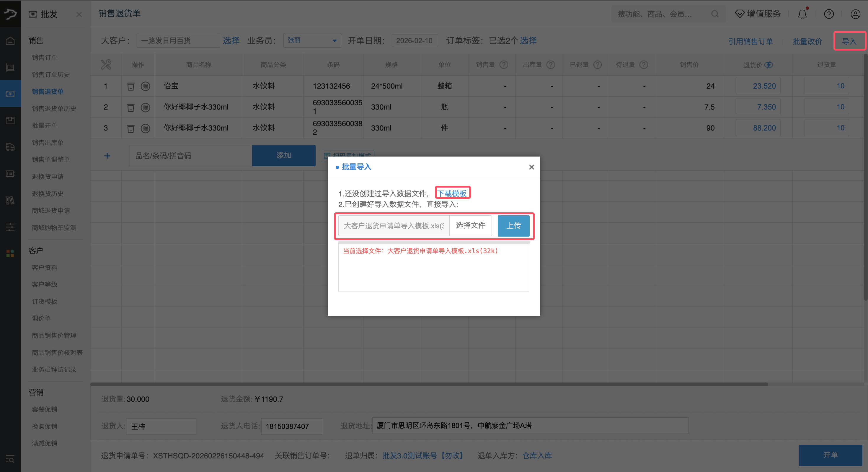Open the account avatar menu

coord(855,14)
